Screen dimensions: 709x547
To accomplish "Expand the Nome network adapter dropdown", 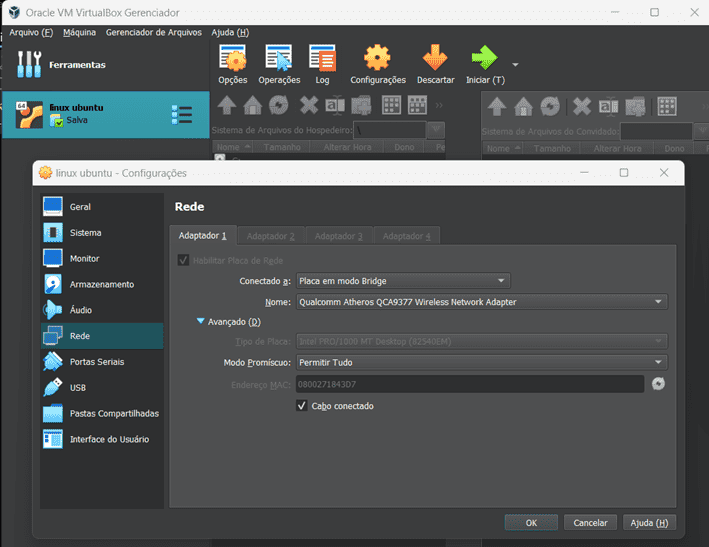I will pos(481,301).
